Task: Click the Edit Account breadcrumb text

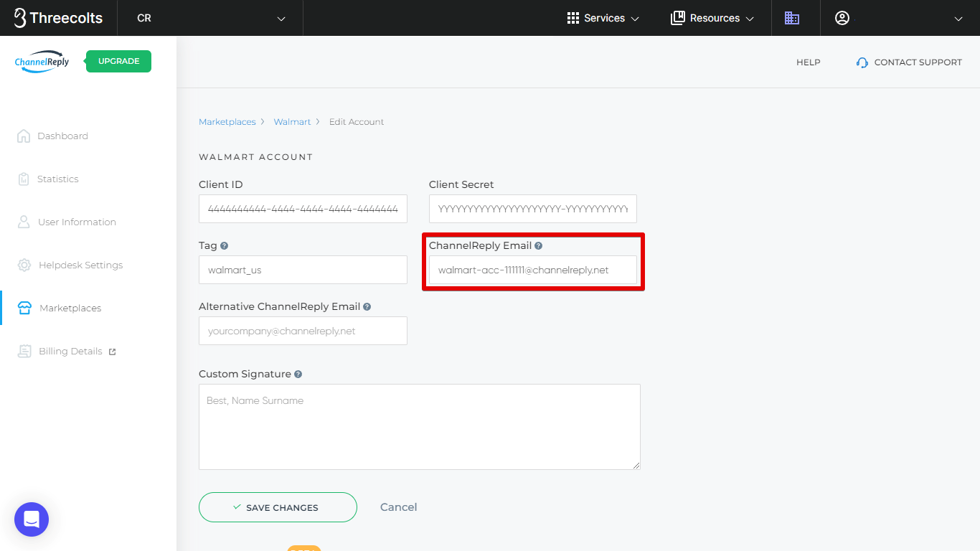Action: pyautogui.click(x=357, y=122)
